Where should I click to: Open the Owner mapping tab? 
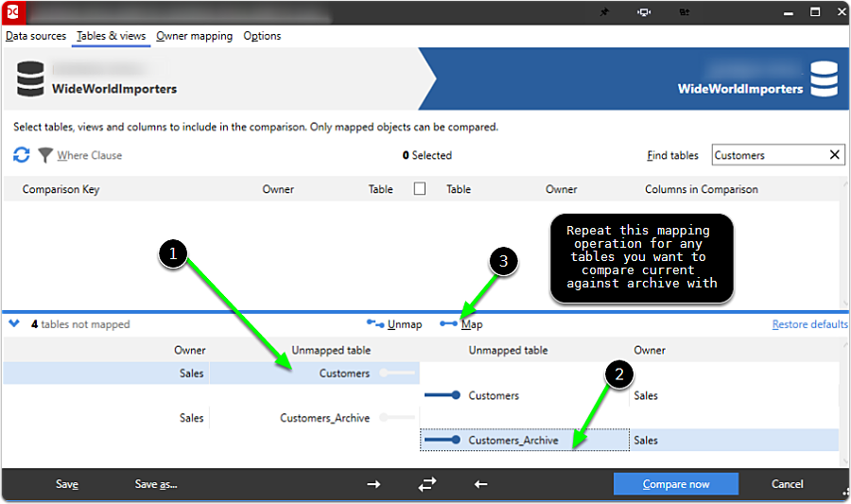194,36
